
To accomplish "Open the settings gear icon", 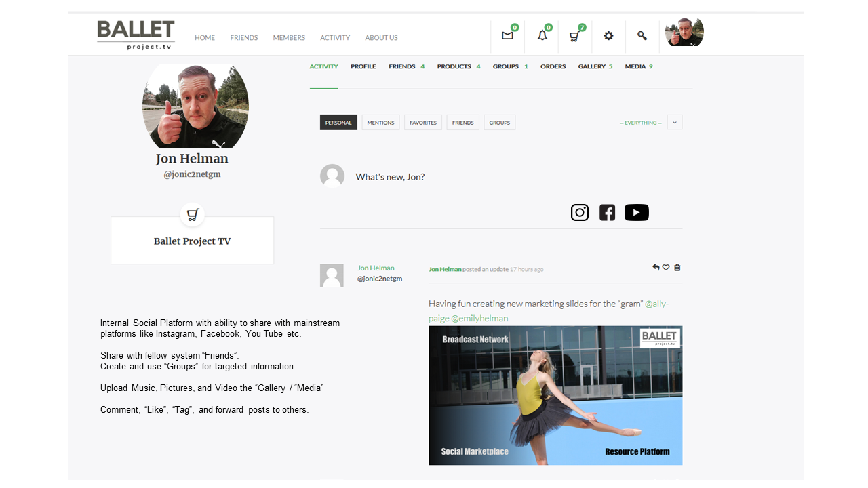I will tap(608, 36).
